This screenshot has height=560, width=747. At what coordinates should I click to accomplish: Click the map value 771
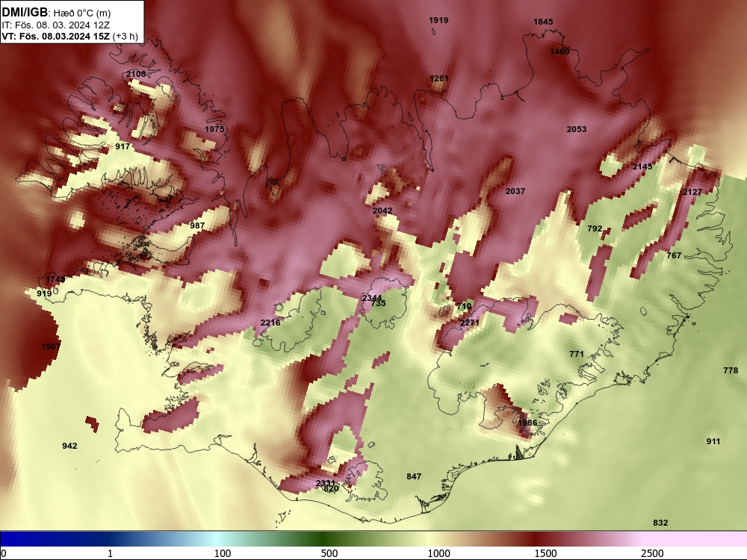coord(577,354)
